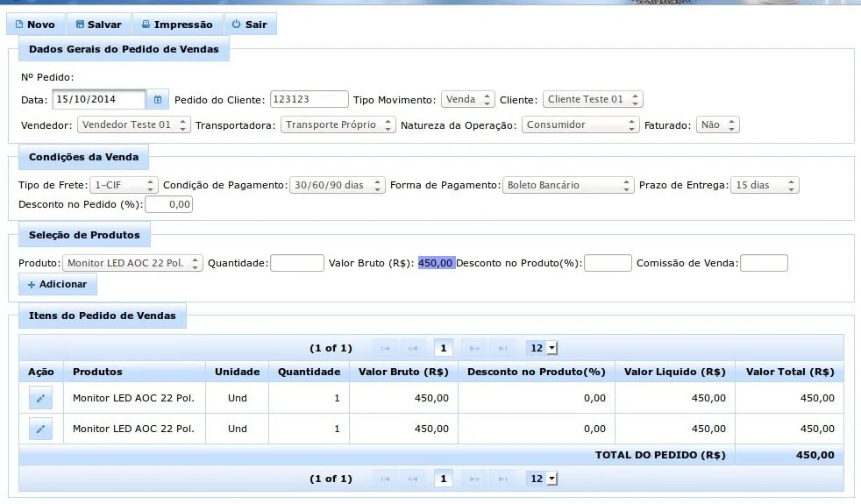Focus the Quantidade input field
The width and height of the screenshot is (861, 504).
[297, 263]
